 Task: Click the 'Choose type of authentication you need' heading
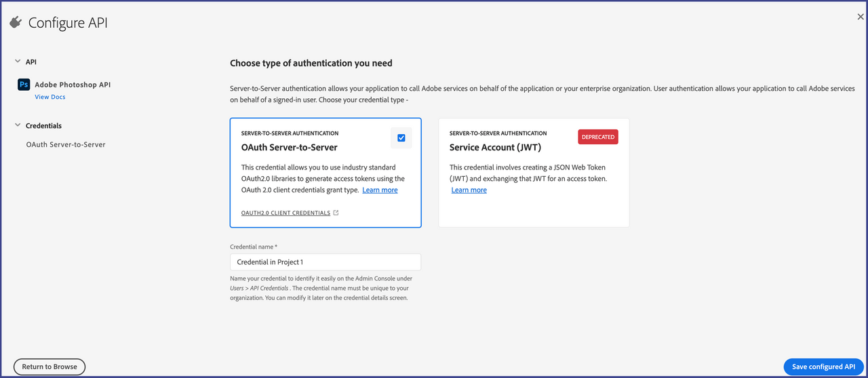pyautogui.click(x=311, y=63)
